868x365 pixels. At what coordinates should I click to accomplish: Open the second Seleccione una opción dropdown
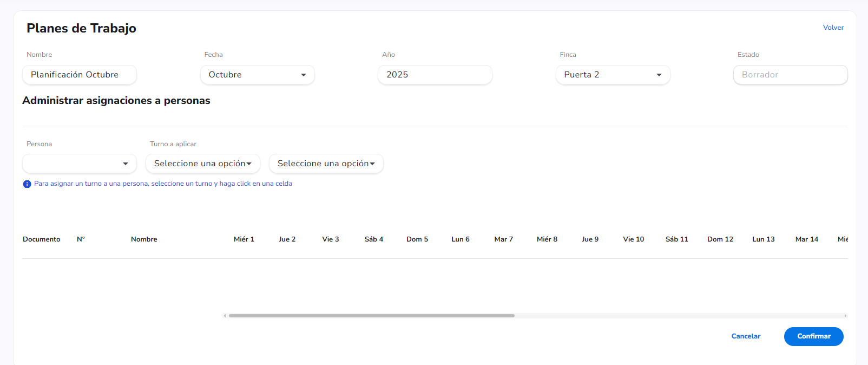tap(326, 164)
